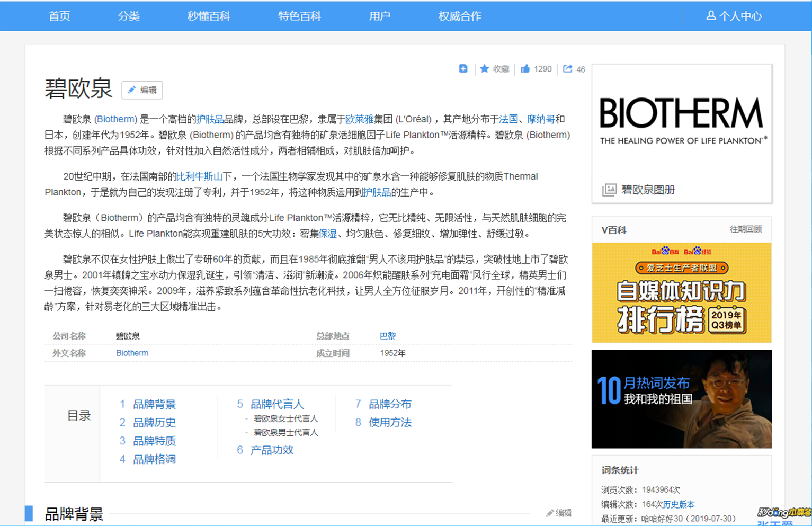
Task: Open the sub-entry 碧欧泉男士代言人
Action: pos(286,432)
